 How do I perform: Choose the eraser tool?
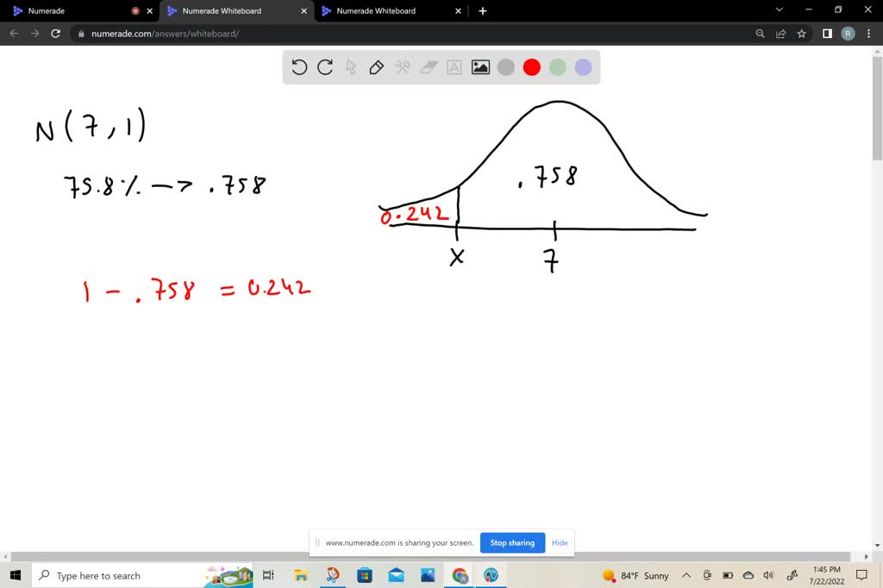pos(429,67)
